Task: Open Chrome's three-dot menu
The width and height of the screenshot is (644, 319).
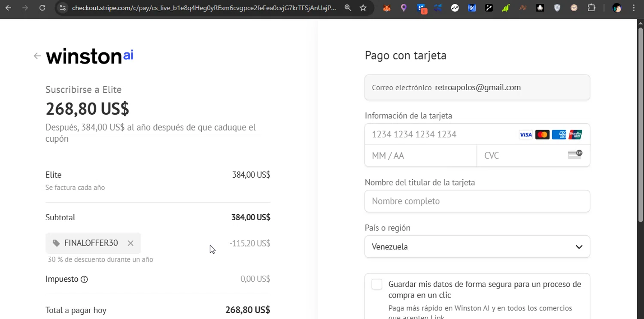Action: (634, 8)
